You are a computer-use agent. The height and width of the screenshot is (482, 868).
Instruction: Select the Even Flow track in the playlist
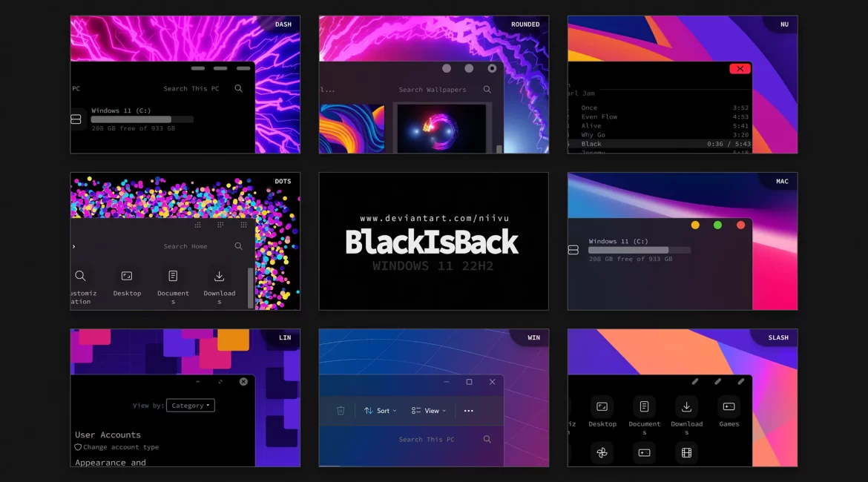(599, 117)
